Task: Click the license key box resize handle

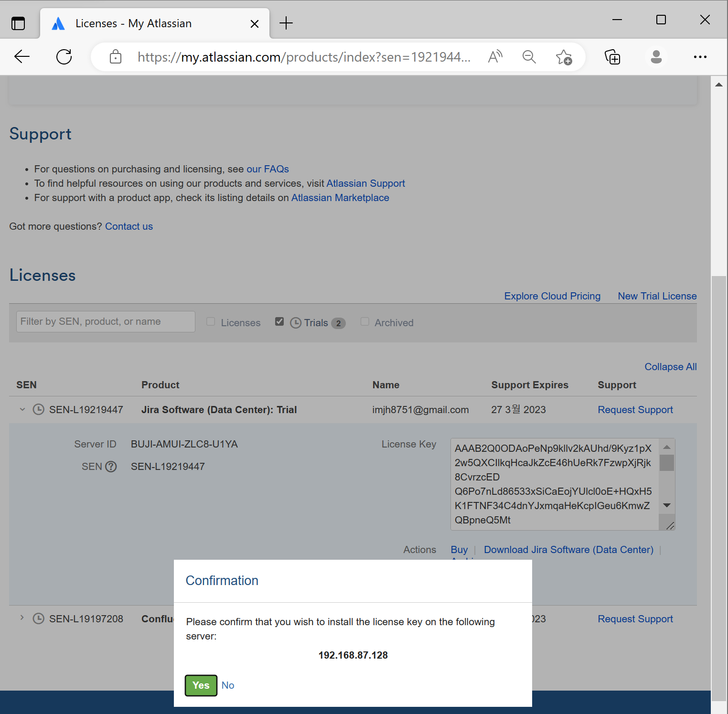Action: click(x=670, y=525)
